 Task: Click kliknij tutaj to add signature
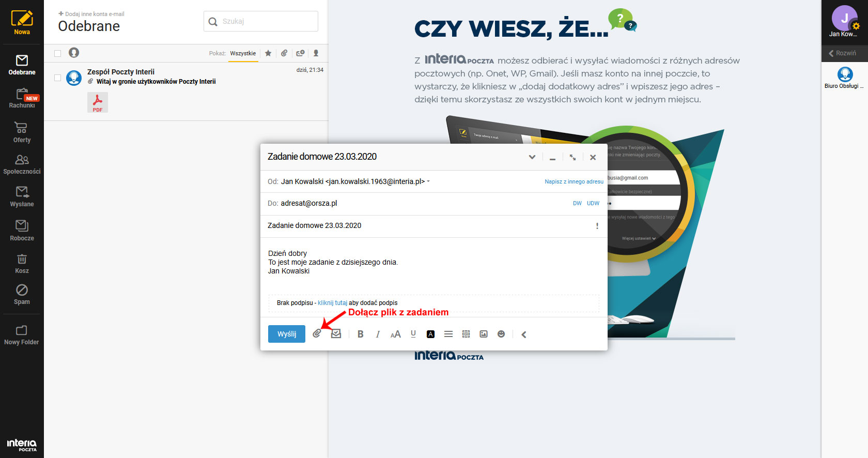pos(332,303)
